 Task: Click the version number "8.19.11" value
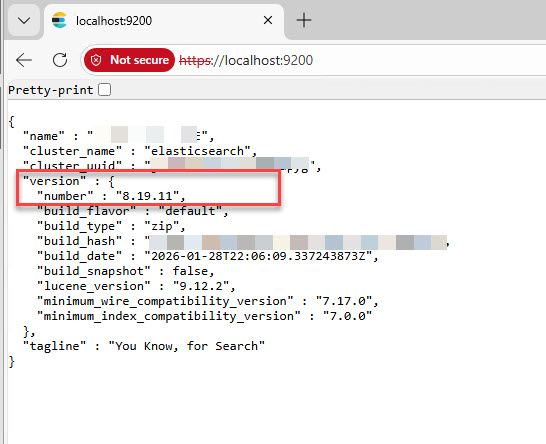tap(147, 196)
